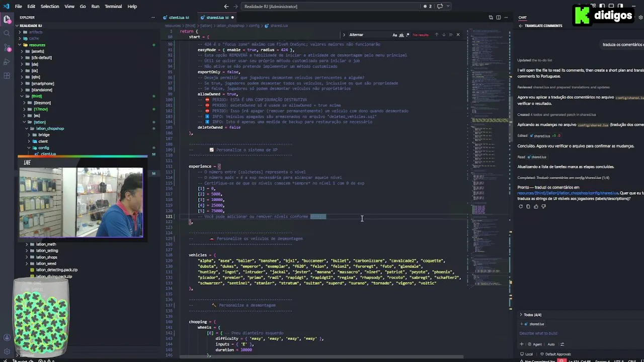Focus the find input containing Alternar
This screenshot has width=644, height=362.
[x=370, y=35]
